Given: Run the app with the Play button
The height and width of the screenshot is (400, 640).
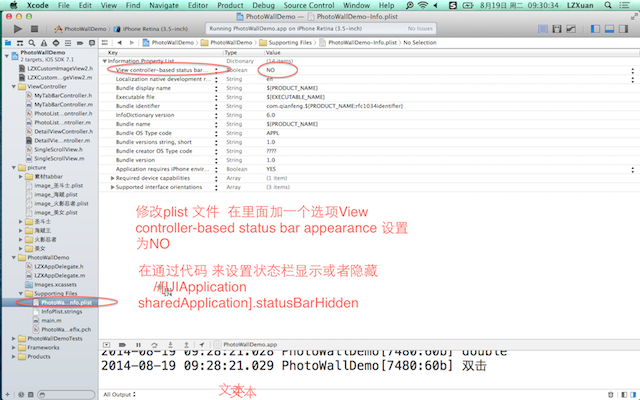Looking at the screenshot, I should [x=18, y=29].
